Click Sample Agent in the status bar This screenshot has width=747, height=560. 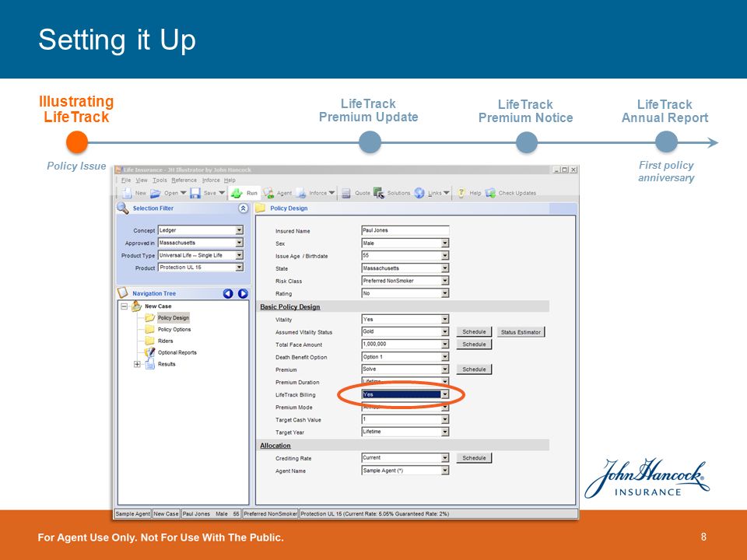point(133,514)
